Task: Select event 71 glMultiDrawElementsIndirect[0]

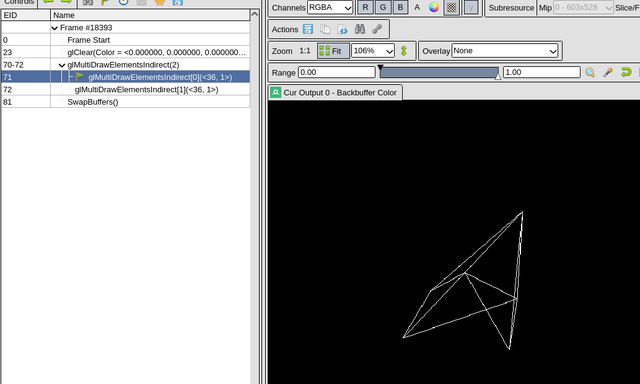Action: (126, 77)
